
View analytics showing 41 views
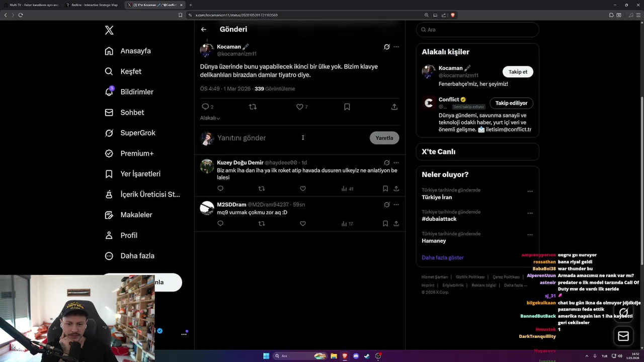click(347, 189)
